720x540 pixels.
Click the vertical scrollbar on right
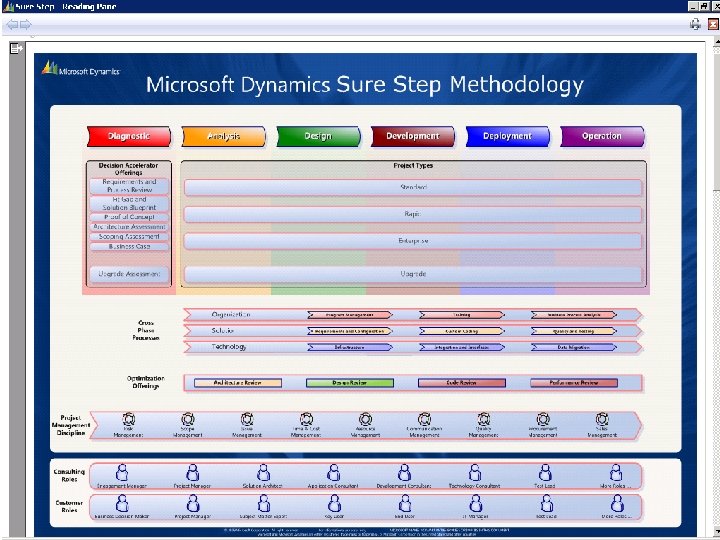click(716, 287)
